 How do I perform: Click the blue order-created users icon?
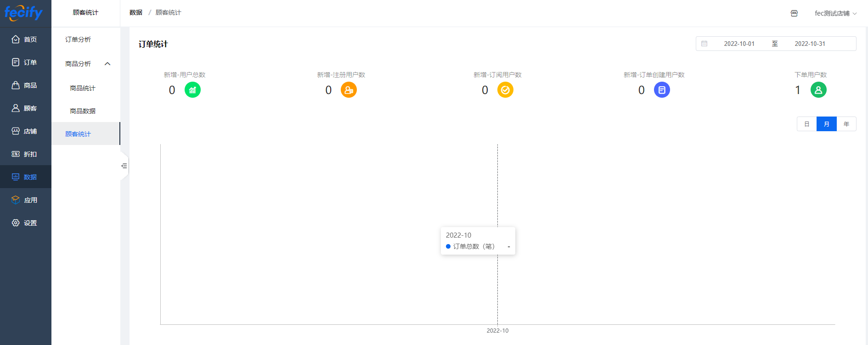(662, 90)
